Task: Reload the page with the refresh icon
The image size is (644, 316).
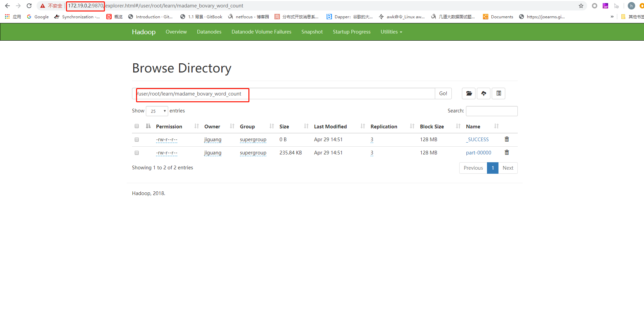Action: point(29,6)
